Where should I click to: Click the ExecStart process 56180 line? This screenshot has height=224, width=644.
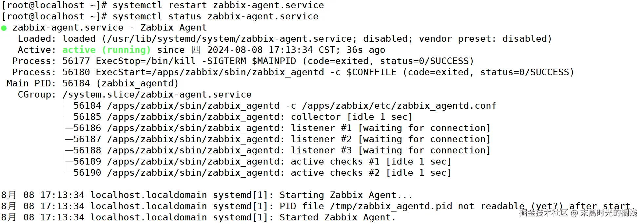(x=293, y=72)
